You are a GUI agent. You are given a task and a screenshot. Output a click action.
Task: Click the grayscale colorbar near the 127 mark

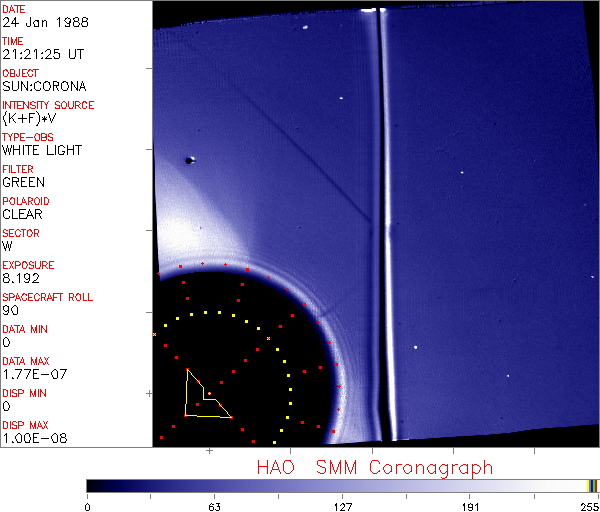pos(342,485)
